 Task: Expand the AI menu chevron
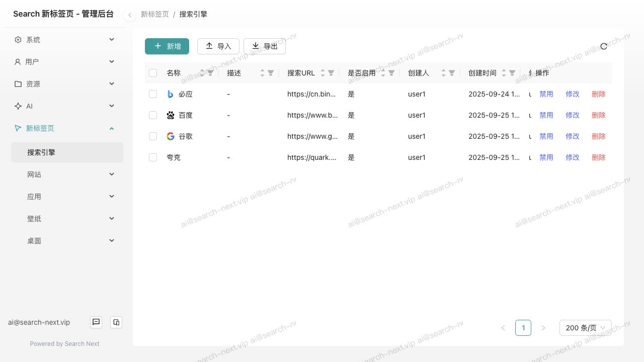[112, 106]
